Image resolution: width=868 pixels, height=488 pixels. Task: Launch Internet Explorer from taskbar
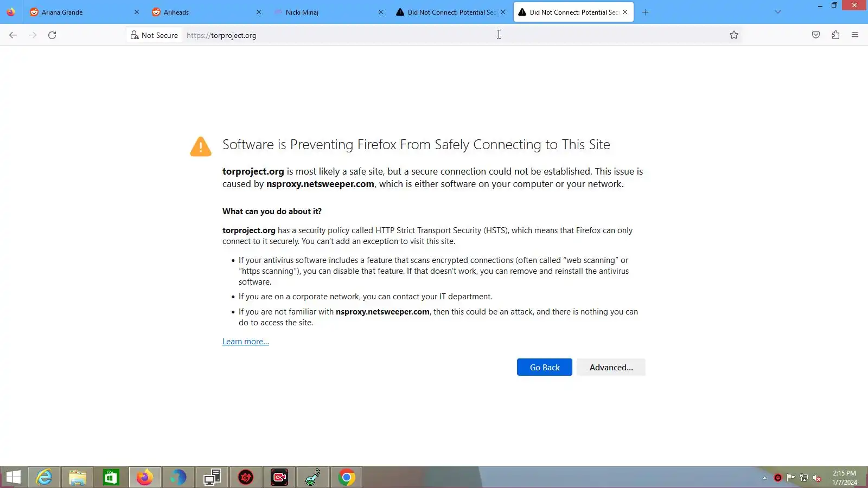[44, 477]
